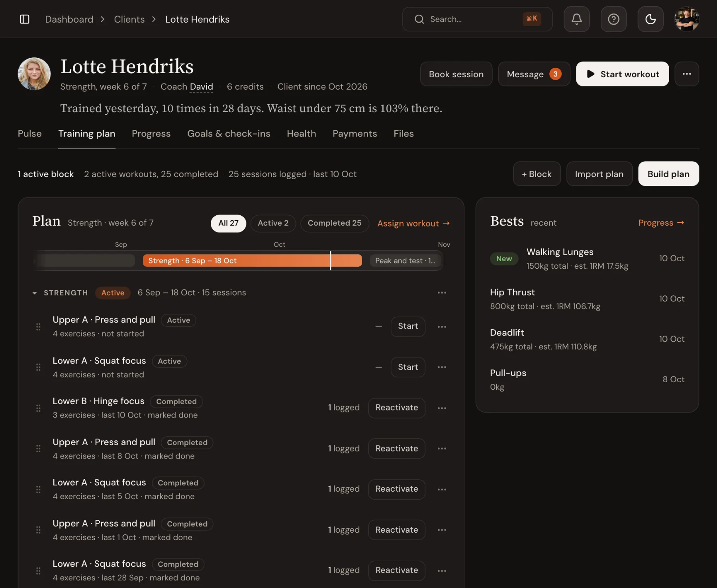Open the user profile avatar menu
Viewport: 717px width, 588px height.
coord(687,19)
